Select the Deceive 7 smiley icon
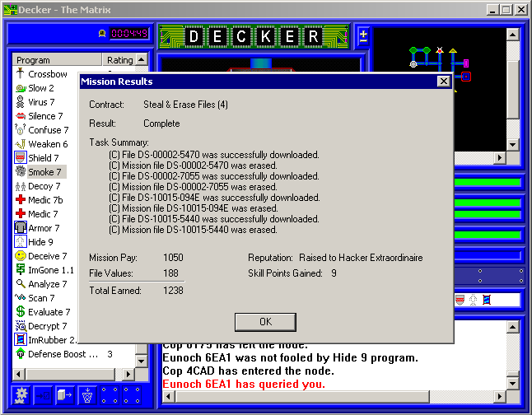The width and height of the screenshot is (532, 415). pos(21,256)
